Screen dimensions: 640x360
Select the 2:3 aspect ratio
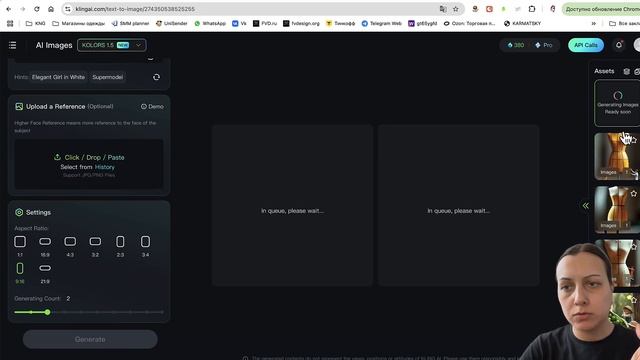point(120,246)
